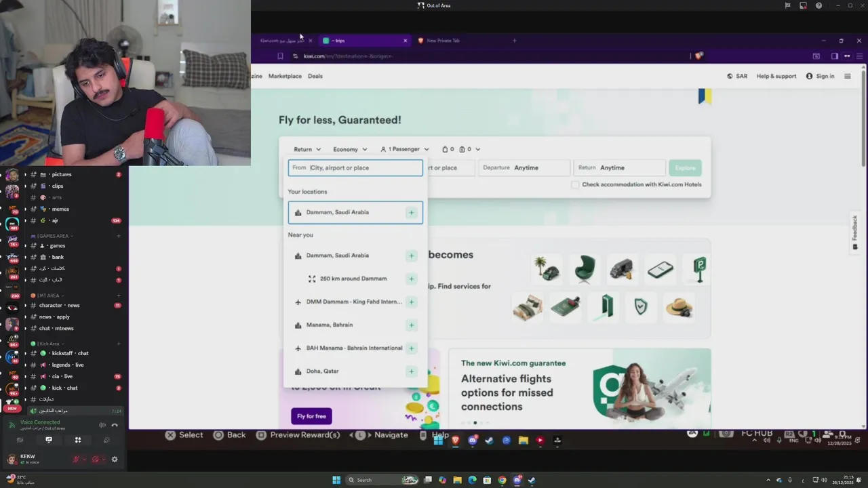The height and width of the screenshot is (488, 868).
Task: Click the green shield insurance thumbnail
Action: pyautogui.click(x=641, y=307)
